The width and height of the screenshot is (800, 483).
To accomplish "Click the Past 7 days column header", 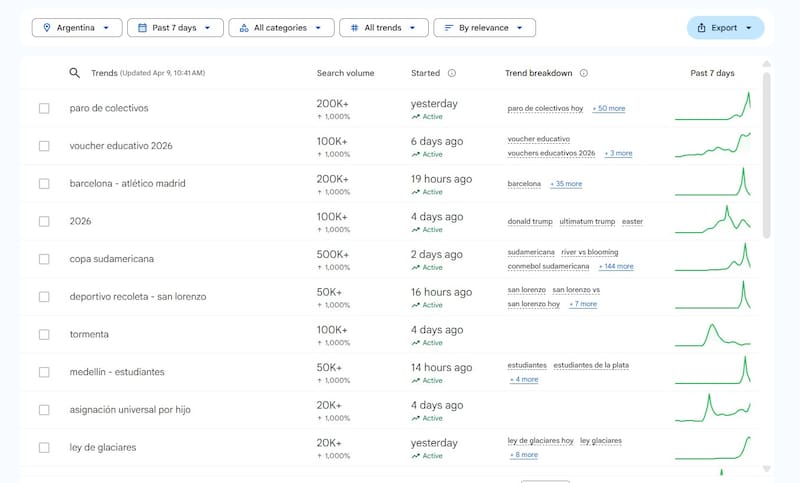I will coord(712,73).
